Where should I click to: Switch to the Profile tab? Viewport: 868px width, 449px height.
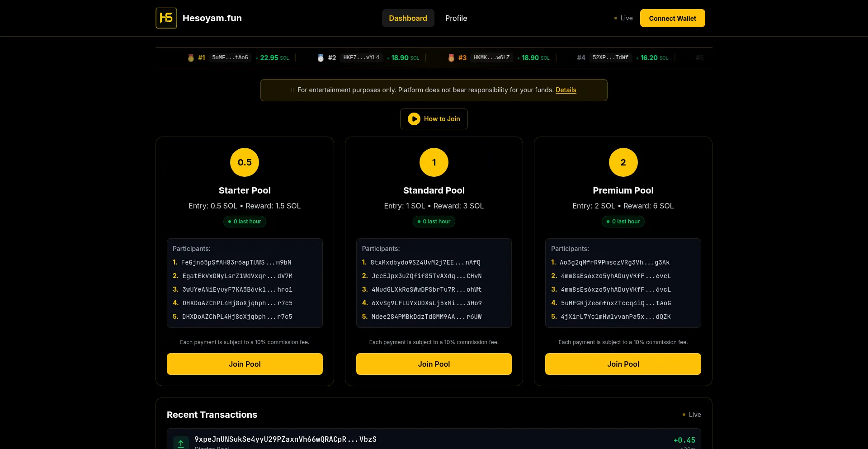click(456, 18)
